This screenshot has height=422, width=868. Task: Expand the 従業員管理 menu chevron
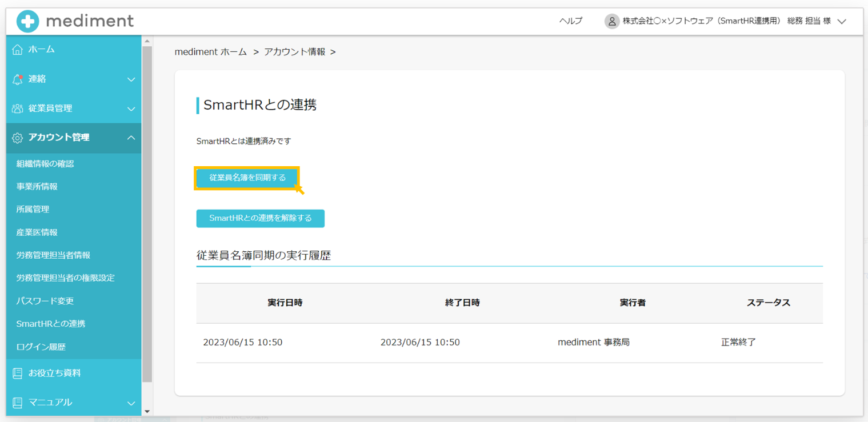131,108
